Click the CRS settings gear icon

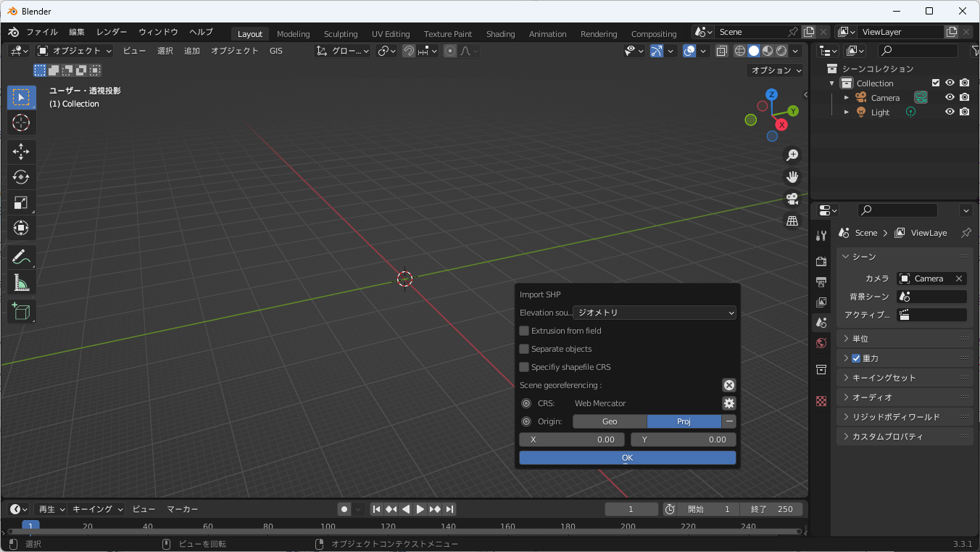coord(729,403)
